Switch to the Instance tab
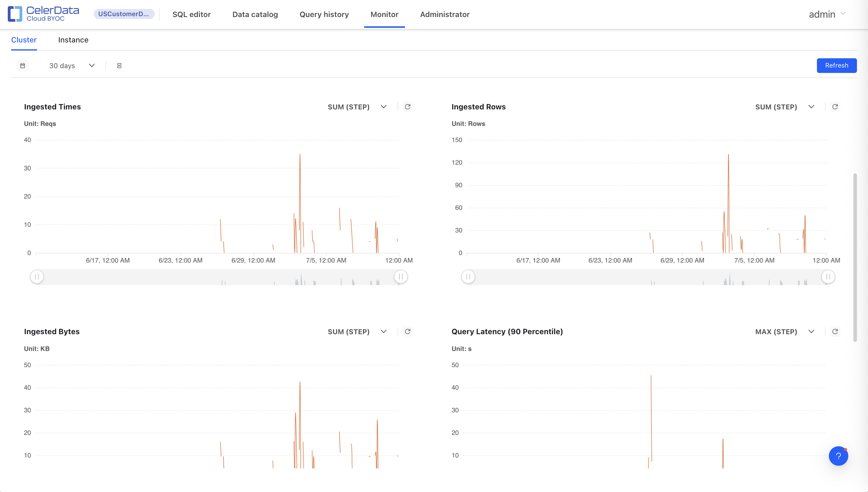 [73, 40]
